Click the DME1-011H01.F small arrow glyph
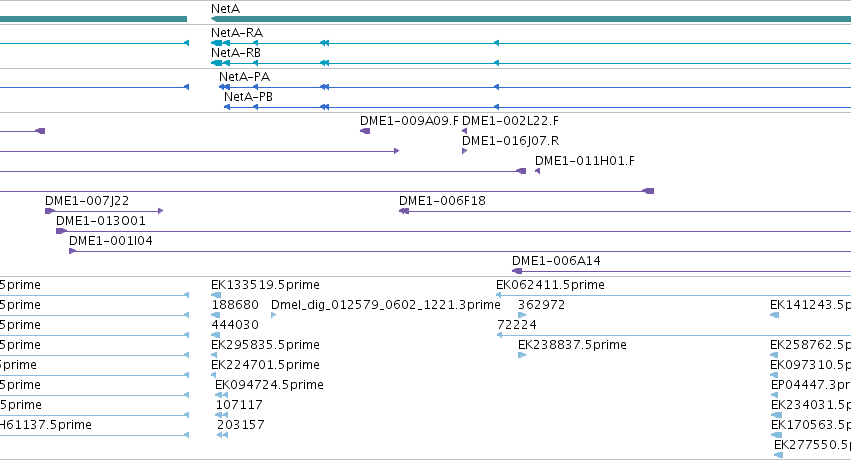 pos(537,171)
